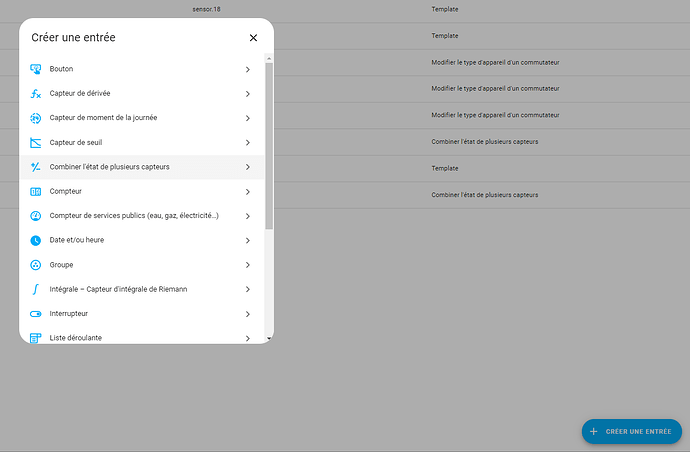Click the sensor.18 table row
This screenshot has width=690, height=452.
(x=206, y=9)
